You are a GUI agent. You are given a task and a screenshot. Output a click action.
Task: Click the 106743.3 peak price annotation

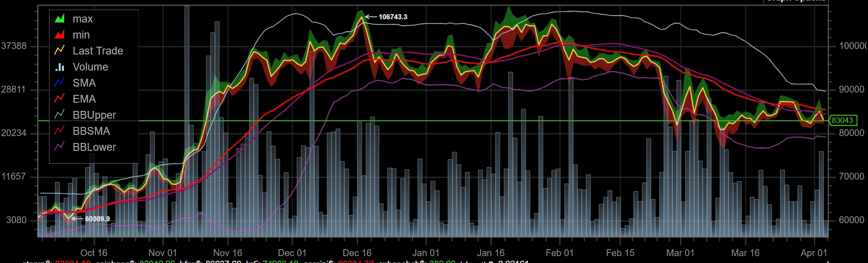point(393,17)
